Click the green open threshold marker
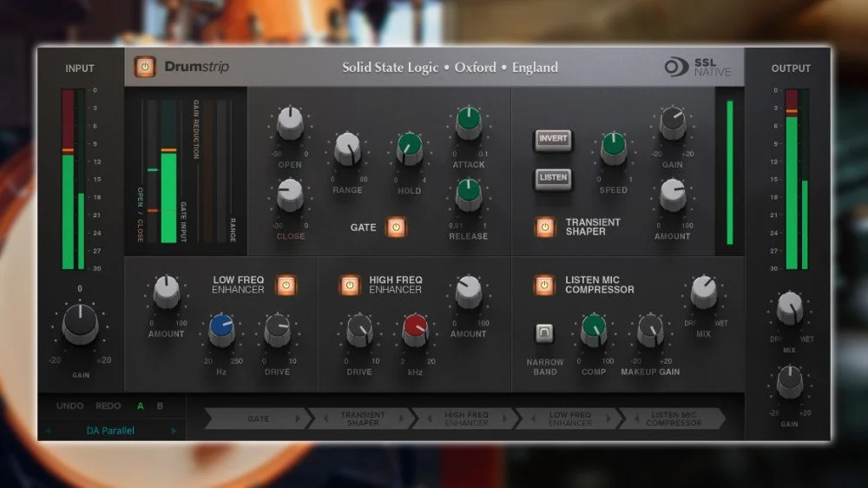868x488 pixels. click(153, 170)
